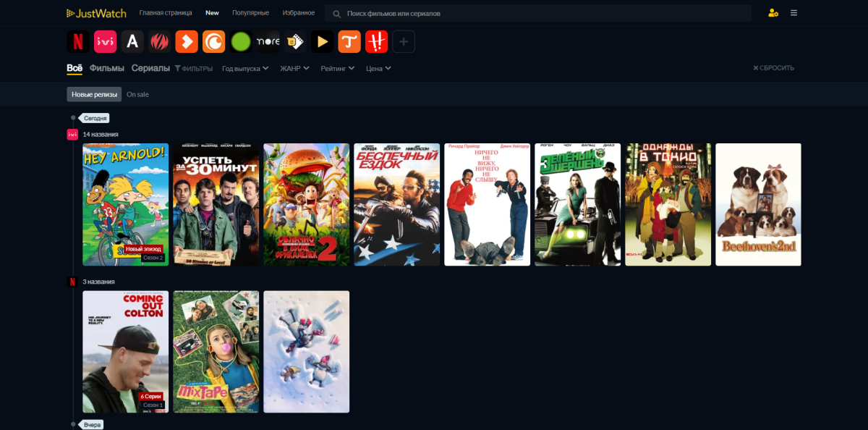
Task: Open the Ничего не вижу, ничего не слышу poster
Action: tap(488, 205)
